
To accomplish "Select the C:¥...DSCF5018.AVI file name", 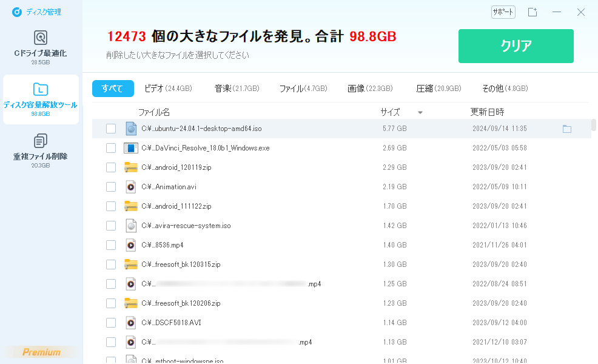I will (x=171, y=323).
